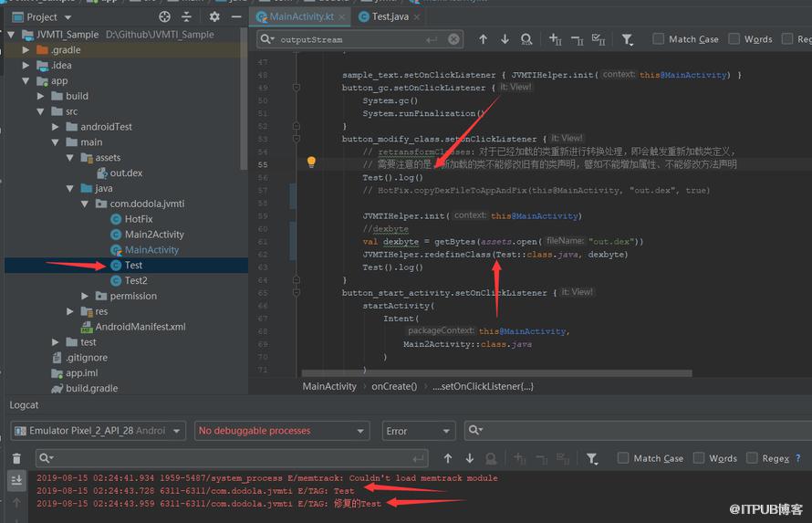Collapse code fold marker at line 49
The width and height of the screenshot is (812, 523).
pos(297,88)
